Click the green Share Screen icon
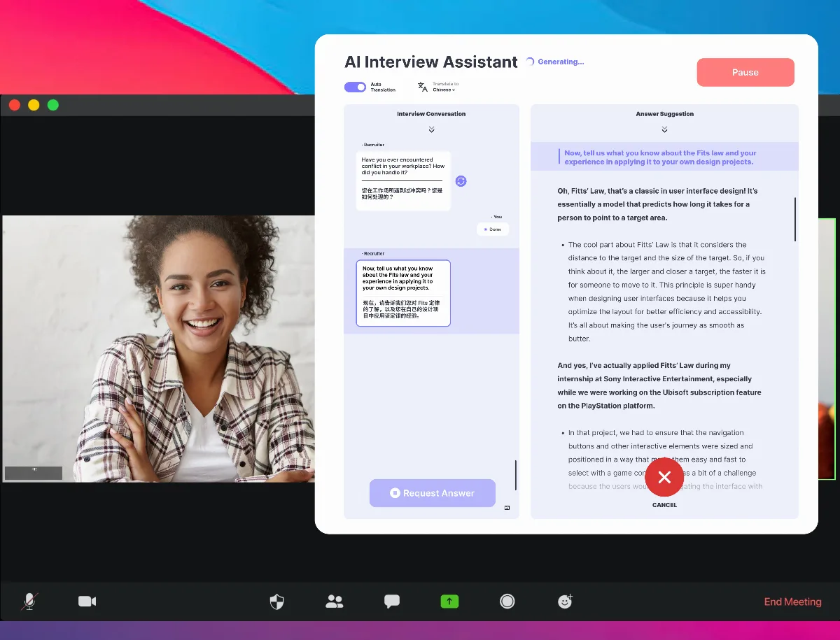Screen dimensions: 840x640 (449, 602)
